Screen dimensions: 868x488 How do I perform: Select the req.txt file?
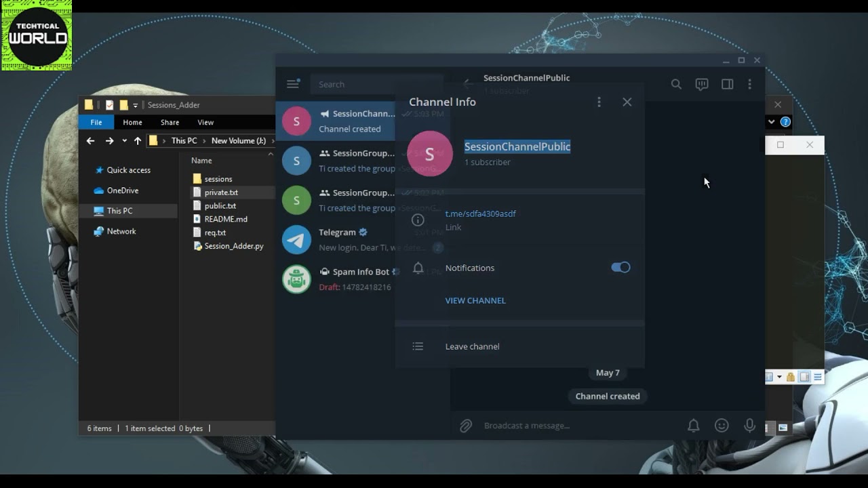point(209,232)
